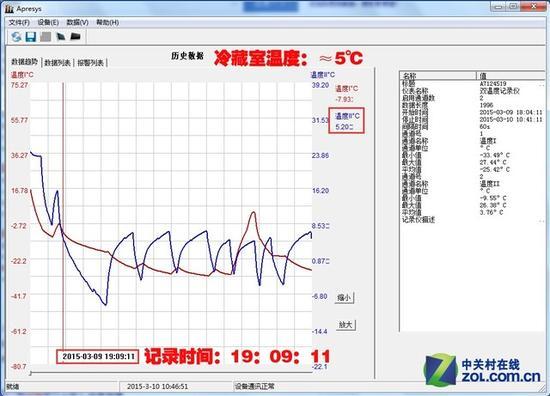Click status bar time 2015-3-10 10:46:51

pos(157,387)
